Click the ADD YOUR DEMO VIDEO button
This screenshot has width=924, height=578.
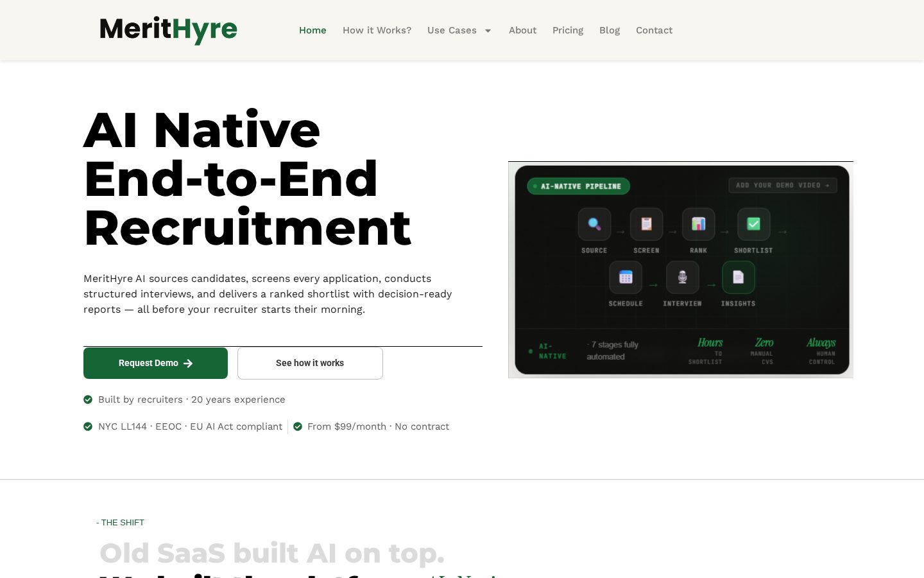(783, 185)
